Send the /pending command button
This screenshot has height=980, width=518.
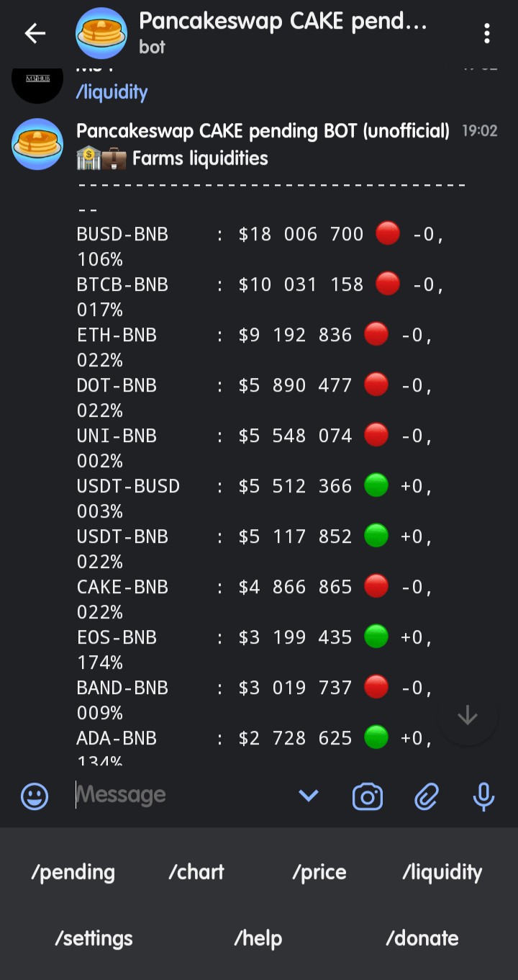coord(73,872)
